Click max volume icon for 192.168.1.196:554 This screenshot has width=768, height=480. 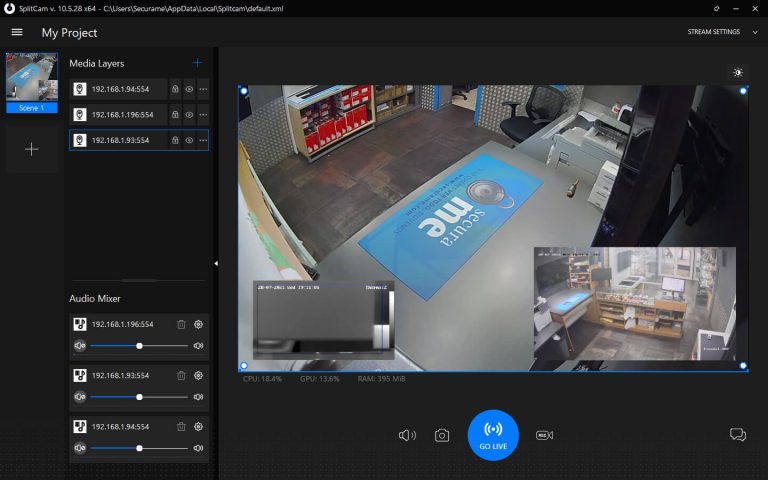[198, 346]
